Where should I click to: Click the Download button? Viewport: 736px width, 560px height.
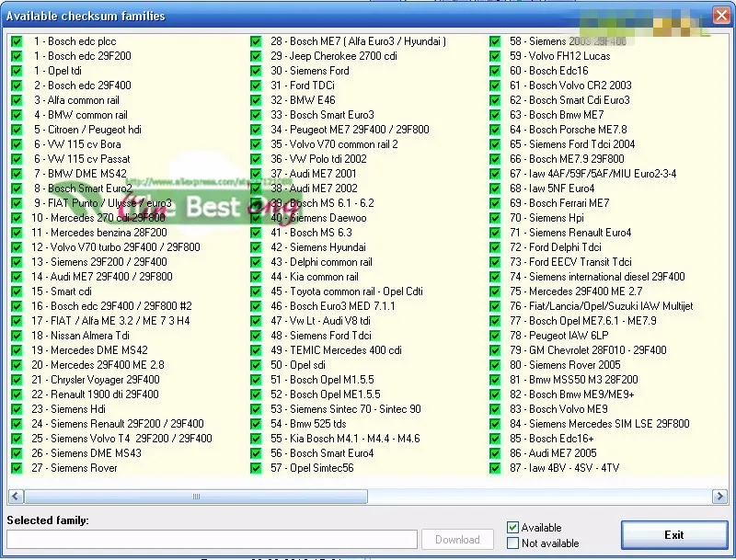(x=457, y=540)
